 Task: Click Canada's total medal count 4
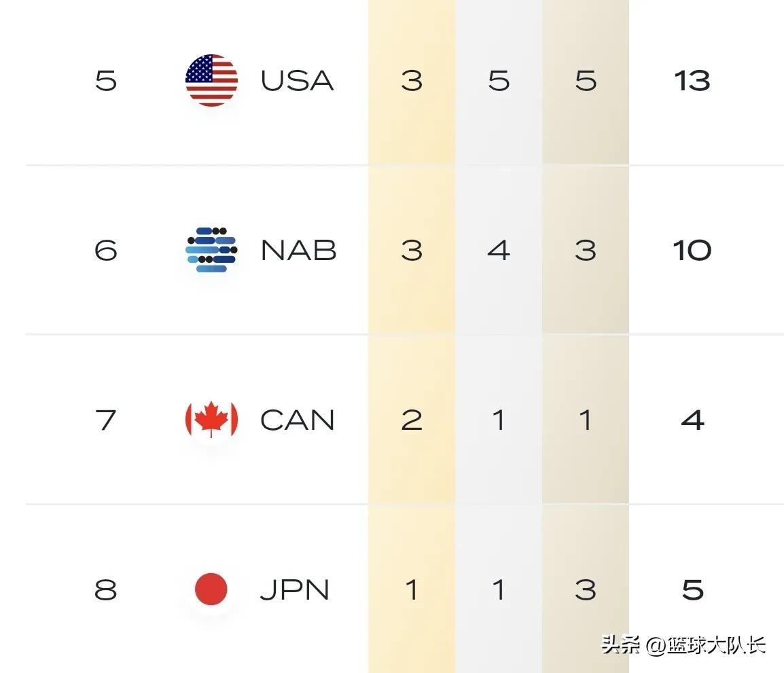click(692, 420)
